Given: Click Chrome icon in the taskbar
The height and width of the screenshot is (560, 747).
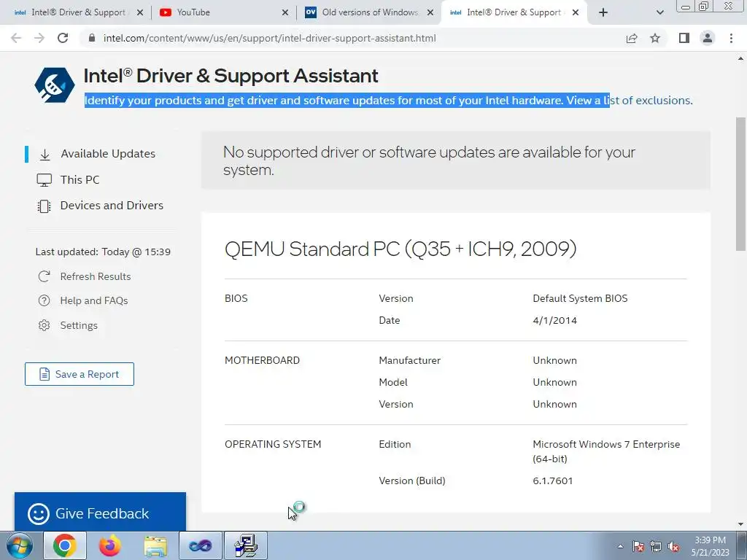Looking at the screenshot, I should (x=65, y=545).
